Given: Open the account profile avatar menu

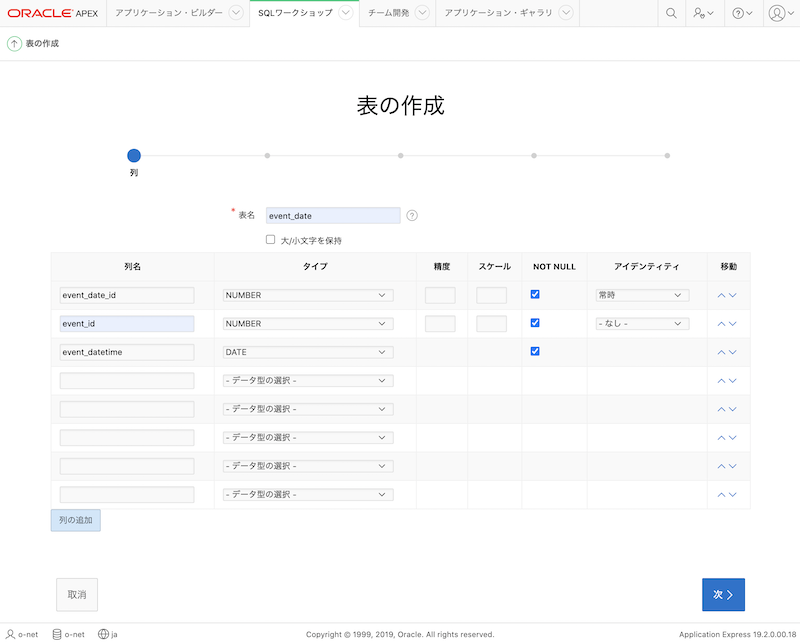Looking at the screenshot, I should point(781,13).
